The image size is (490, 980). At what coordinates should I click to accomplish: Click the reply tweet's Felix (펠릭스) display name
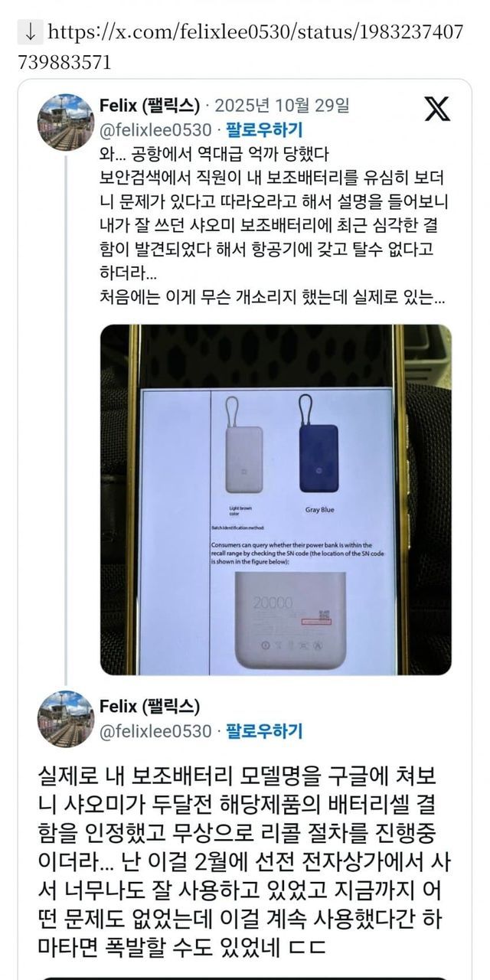[150, 705]
